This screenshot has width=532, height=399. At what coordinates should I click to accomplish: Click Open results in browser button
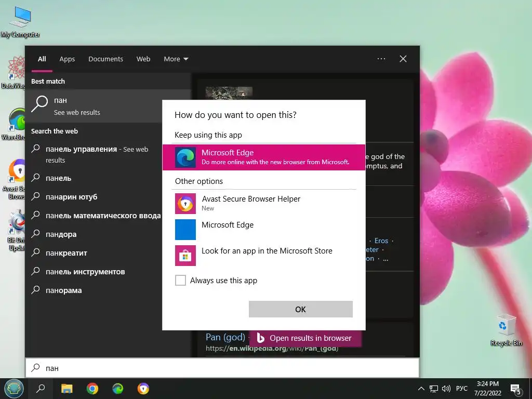305,338
